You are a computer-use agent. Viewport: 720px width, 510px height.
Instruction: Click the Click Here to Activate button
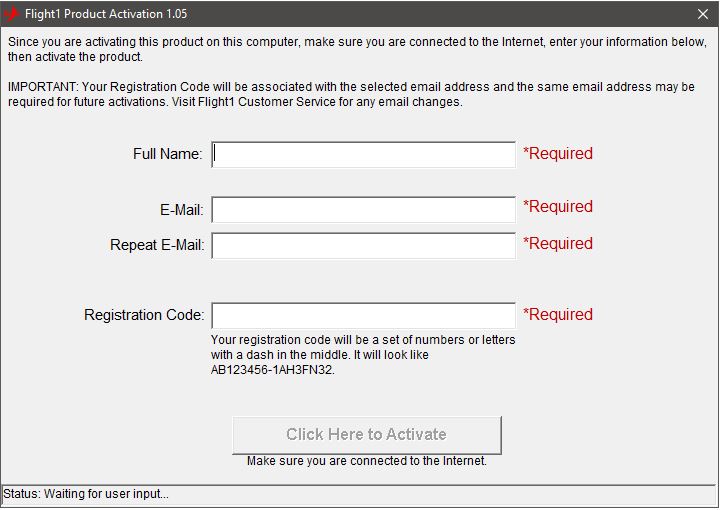[366, 435]
